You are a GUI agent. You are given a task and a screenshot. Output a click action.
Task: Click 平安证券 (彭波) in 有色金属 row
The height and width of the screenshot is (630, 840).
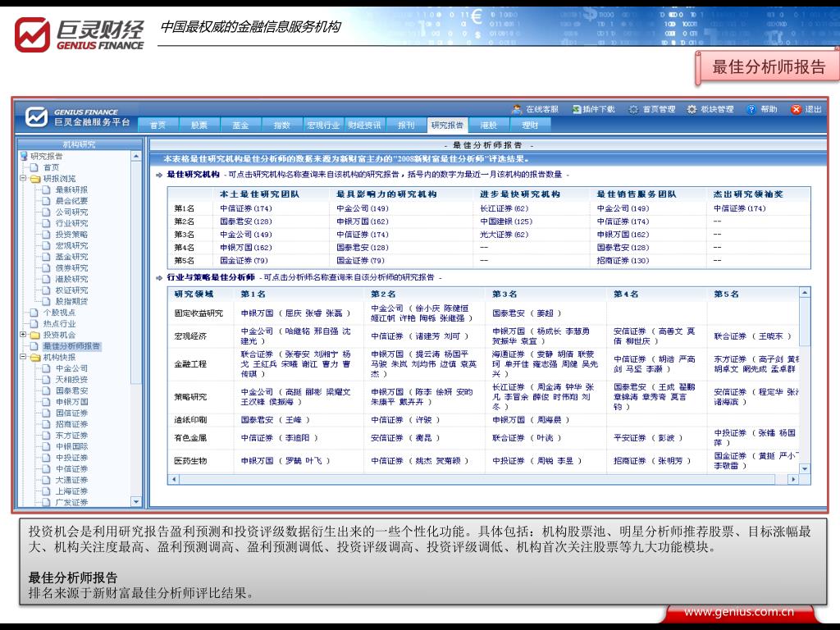pos(648,438)
